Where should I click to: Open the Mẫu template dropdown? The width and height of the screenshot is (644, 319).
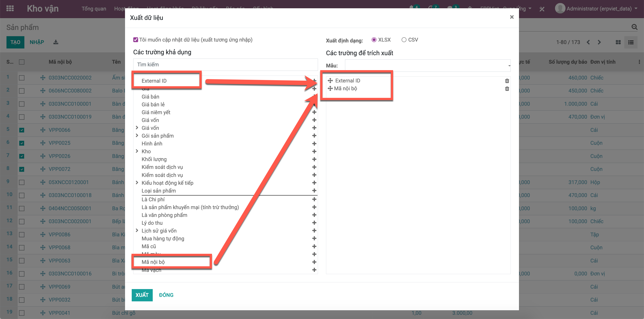(428, 65)
